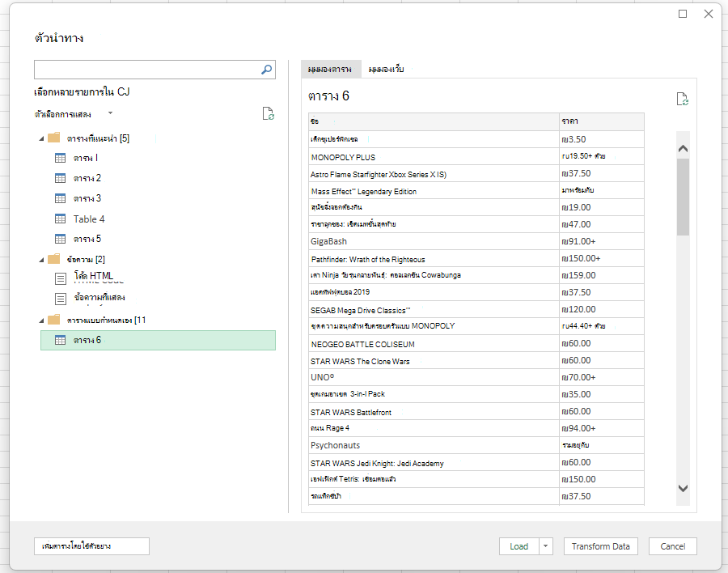Click STAR WARS Battlefront cell
This screenshot has height=573, width=728.
point(434,411)
